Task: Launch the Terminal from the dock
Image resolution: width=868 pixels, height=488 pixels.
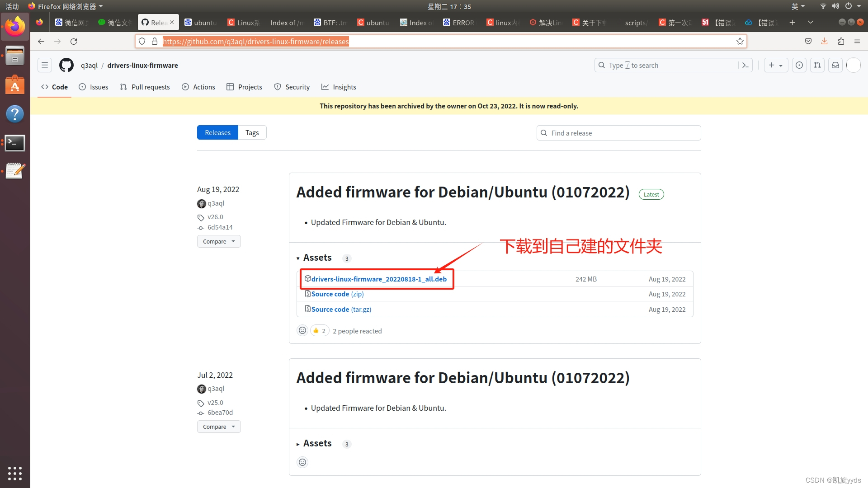Action: click(15, 143)
